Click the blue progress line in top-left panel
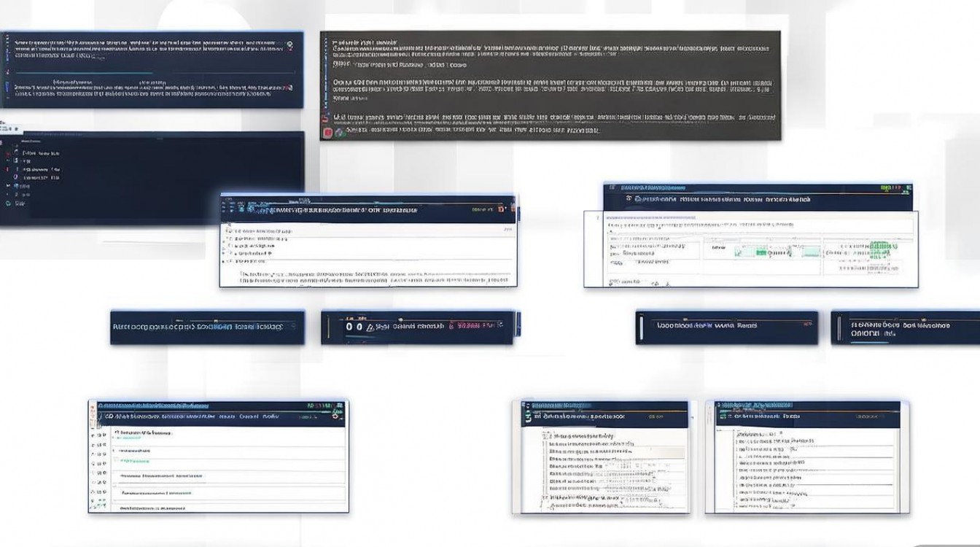The height and width of the screenshot is (547, 980). tap(80, 73)
